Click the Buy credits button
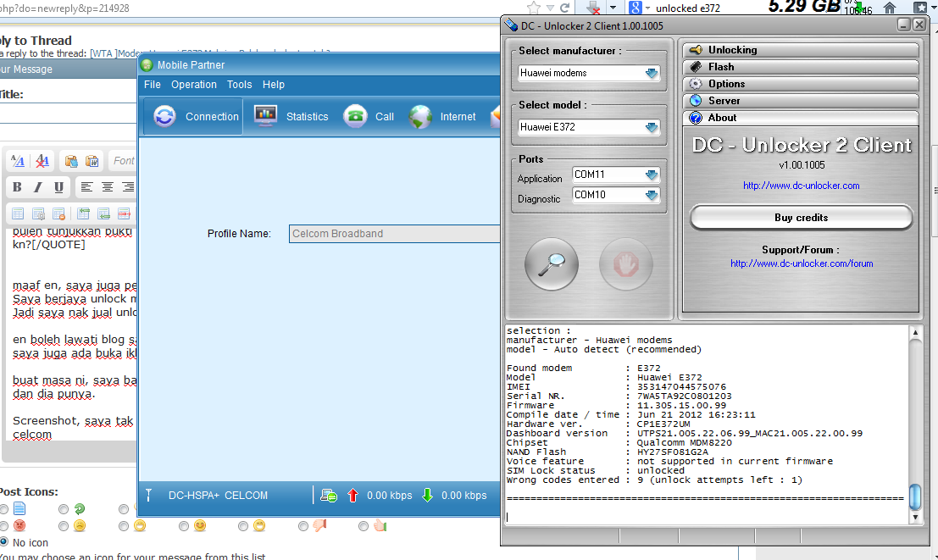The image size is (938, 560). point(801,218)
